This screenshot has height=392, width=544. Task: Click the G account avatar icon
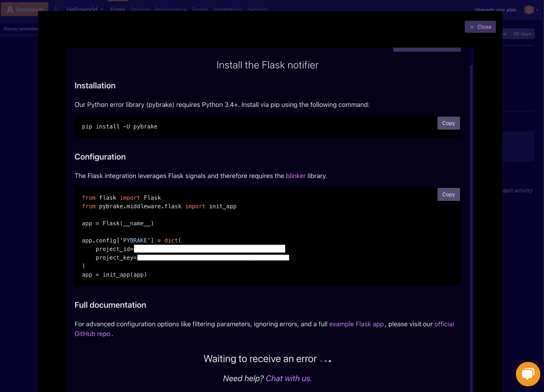pos(529,10)
